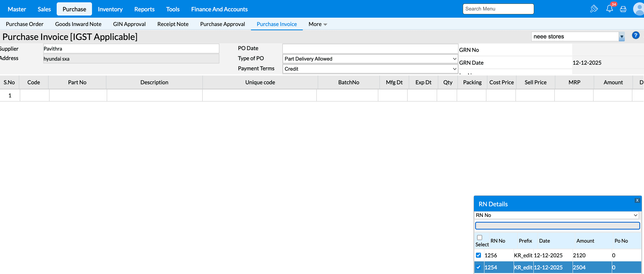Switch to Goods Inward Note tab

pos(78,24)
